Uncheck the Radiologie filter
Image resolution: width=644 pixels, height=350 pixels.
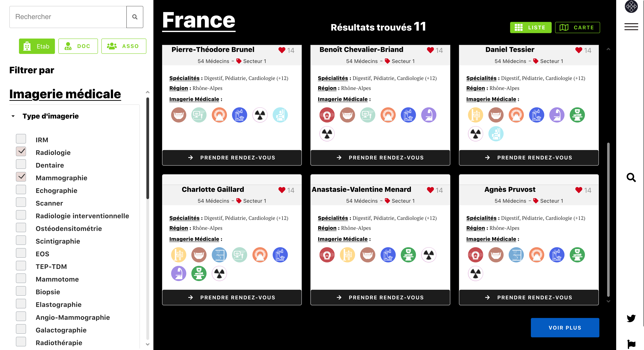click(21, 152)
